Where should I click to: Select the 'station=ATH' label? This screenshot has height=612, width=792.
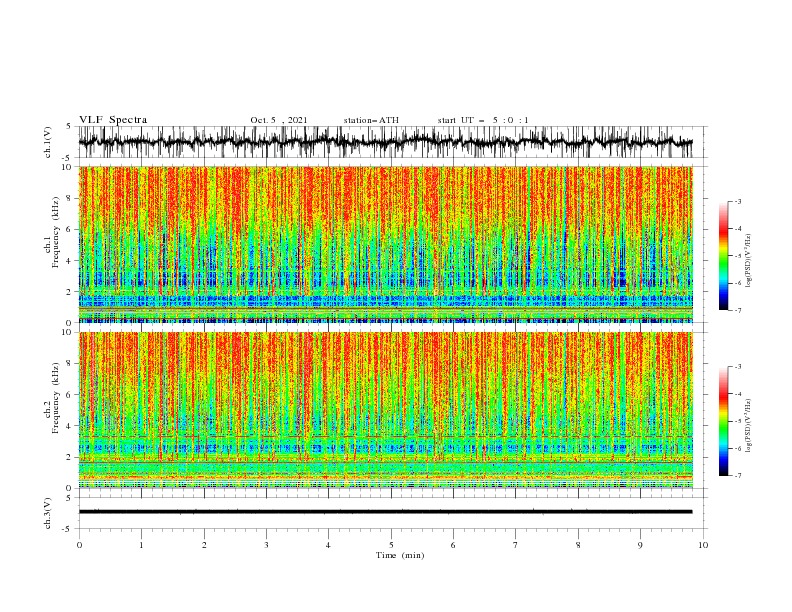pyautogui.click(x=371, y=120)
